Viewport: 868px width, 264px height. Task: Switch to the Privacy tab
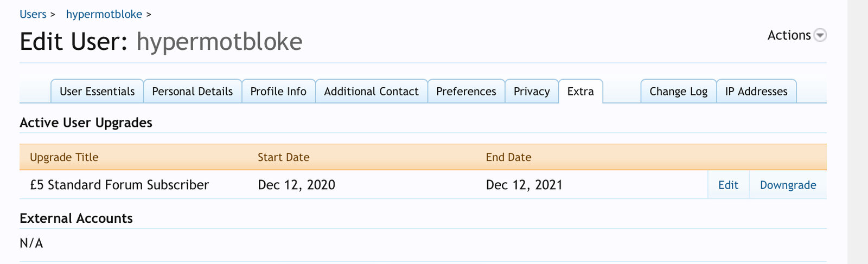532,91
